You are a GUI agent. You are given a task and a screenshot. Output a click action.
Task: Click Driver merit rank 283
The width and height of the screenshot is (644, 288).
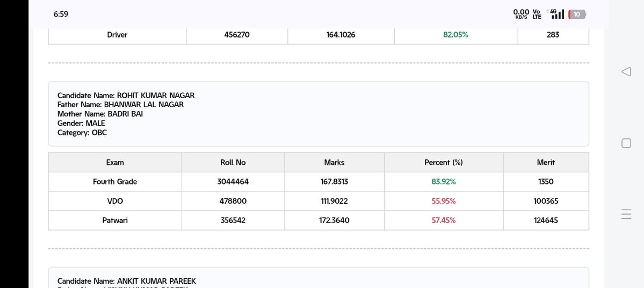tap(553, 35)
